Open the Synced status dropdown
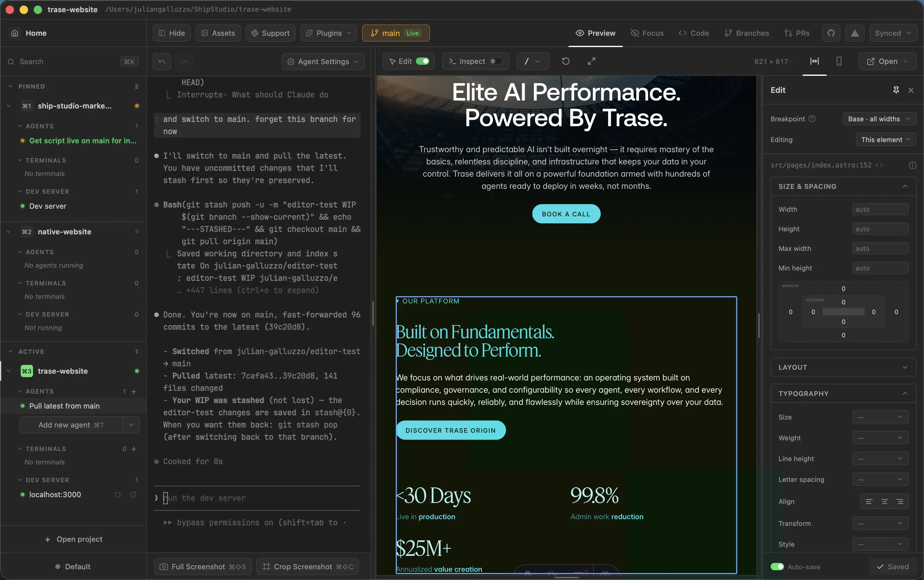Image resolution: width=924 pixels, height=580 pixels. point(893,33)
